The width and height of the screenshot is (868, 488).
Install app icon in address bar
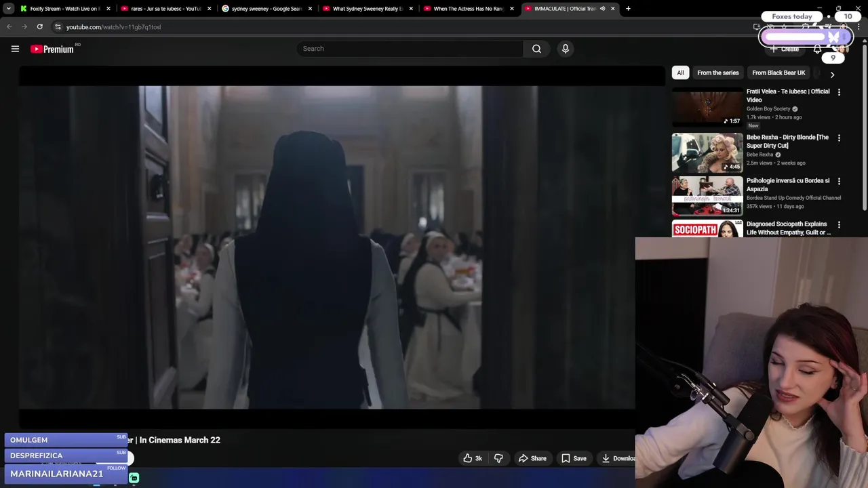tap(757, 26)
